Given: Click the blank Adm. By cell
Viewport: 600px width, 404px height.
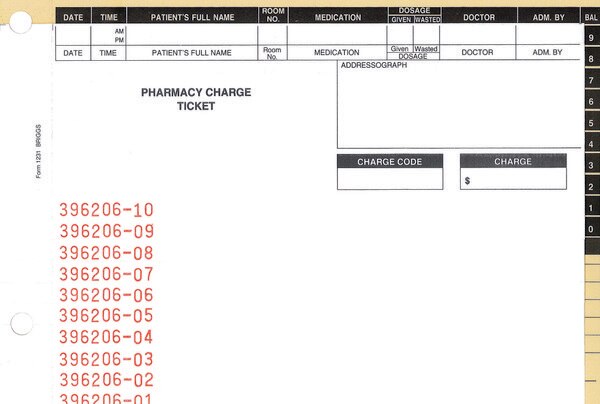Looking at the screenshot, I should point(548,35).
